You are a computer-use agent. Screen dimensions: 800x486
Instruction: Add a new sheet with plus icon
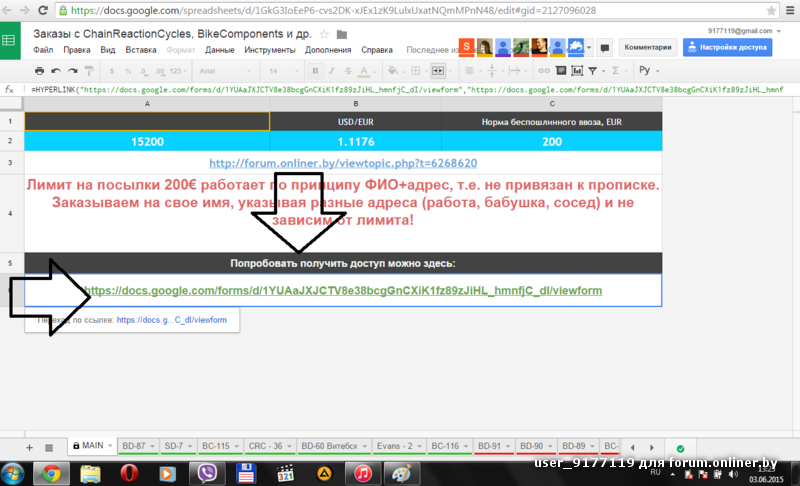click(29, 447)
